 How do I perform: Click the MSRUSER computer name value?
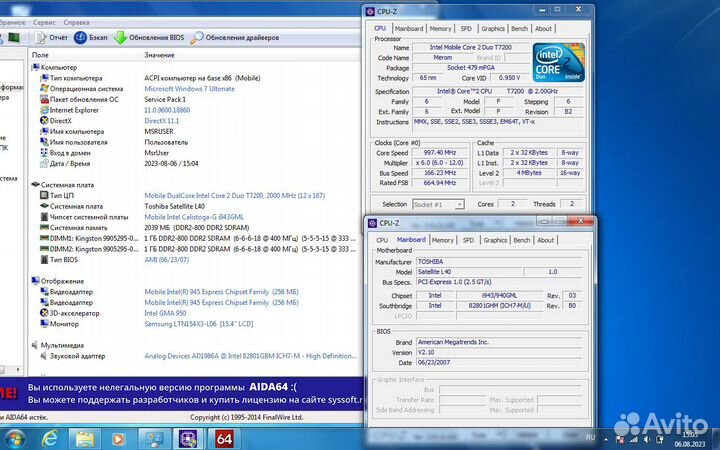[159, 131]
